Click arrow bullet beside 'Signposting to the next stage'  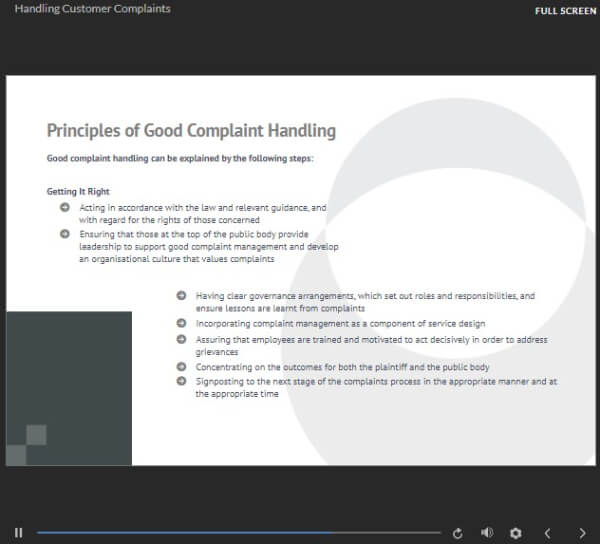pyautogui.click(x=181, y=381)
